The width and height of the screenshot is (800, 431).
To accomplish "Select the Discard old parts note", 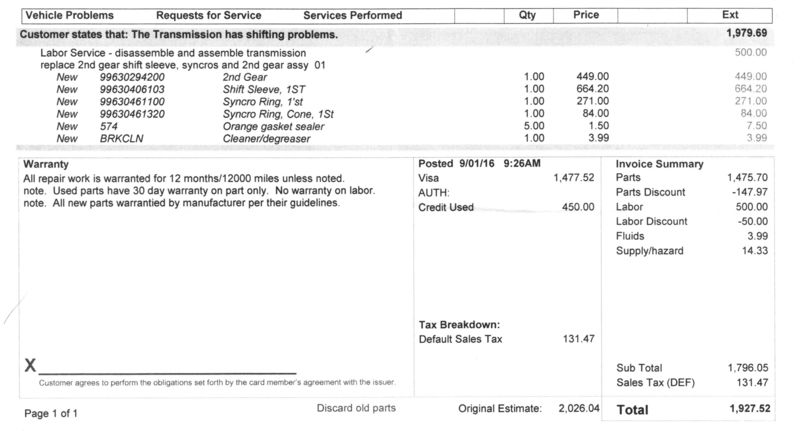I will pyautogui.click(x=356, y=408).
